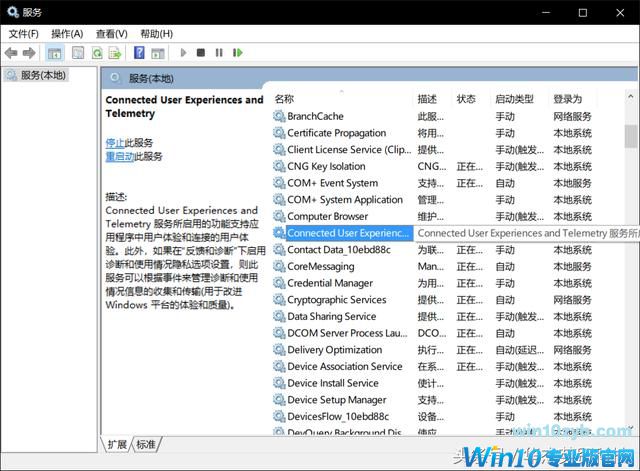Sort by the 描述 column header
Image resolution: width=640 pixels, height=471 pixels.
coord(427,99)
